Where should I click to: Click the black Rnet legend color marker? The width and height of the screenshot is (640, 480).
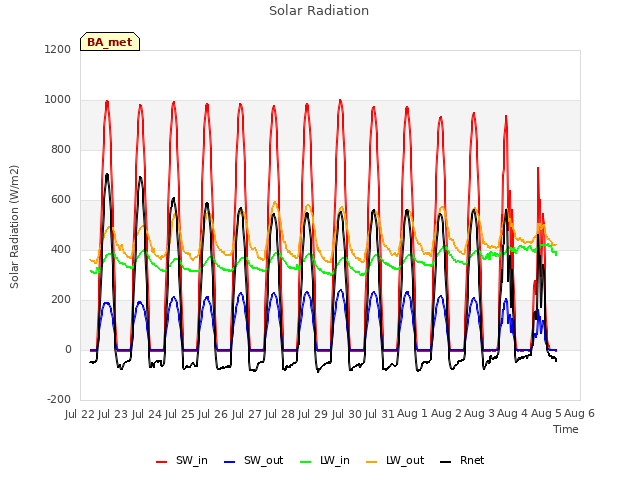(x=446, y=462)
